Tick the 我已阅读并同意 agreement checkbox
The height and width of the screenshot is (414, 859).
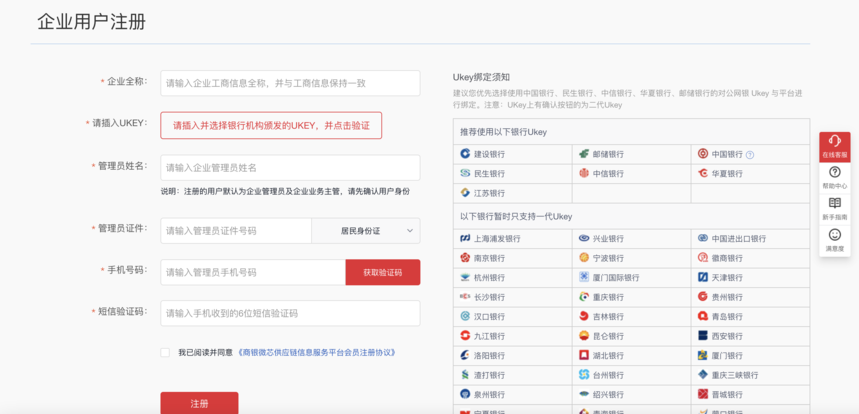[165, 353]
